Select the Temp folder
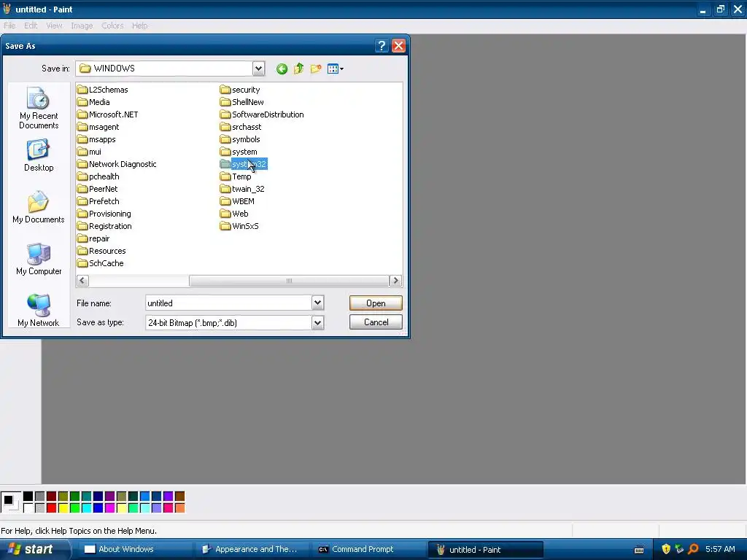The height and width of the screenshot is (560, 747). click(x=236, y=176)
